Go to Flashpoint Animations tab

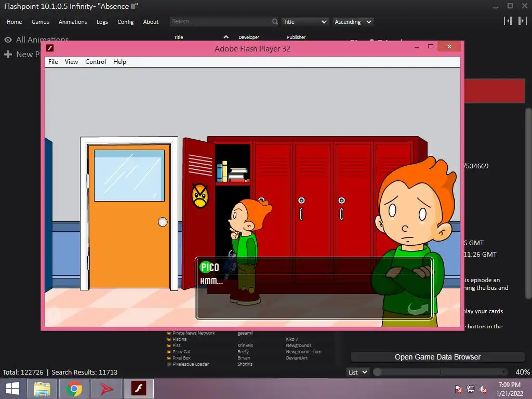pos(73,22)
